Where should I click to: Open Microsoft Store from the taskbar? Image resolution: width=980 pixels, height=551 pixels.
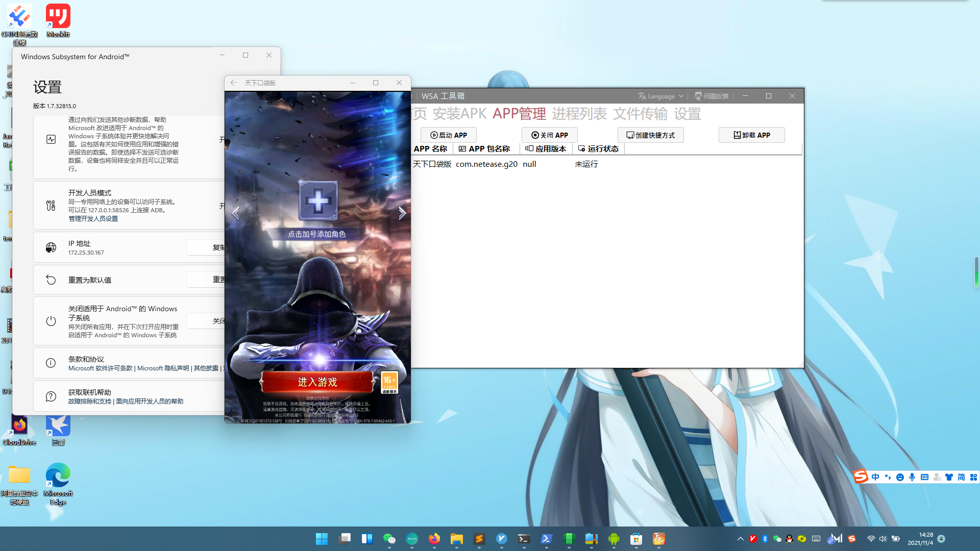(x=636, y=539)
